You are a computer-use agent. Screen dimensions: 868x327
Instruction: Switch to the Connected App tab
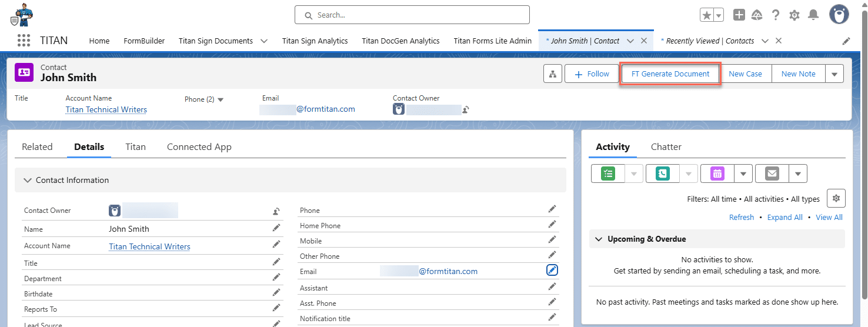tap(199, 147)
